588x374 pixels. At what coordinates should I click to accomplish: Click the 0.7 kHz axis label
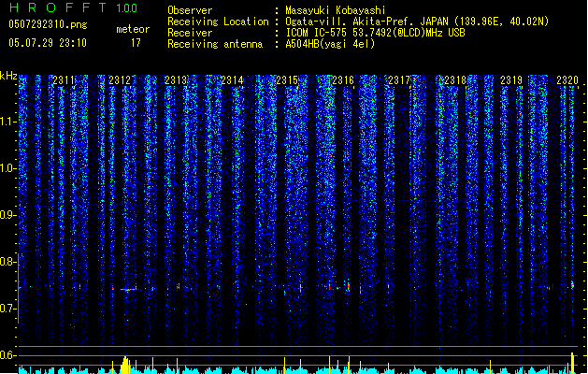pos(7,309)
